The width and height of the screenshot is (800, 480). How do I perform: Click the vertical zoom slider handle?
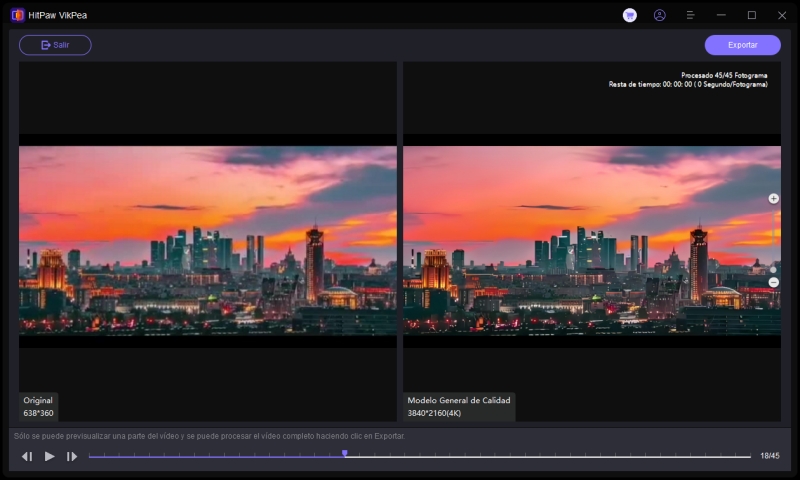coord(773,269)
